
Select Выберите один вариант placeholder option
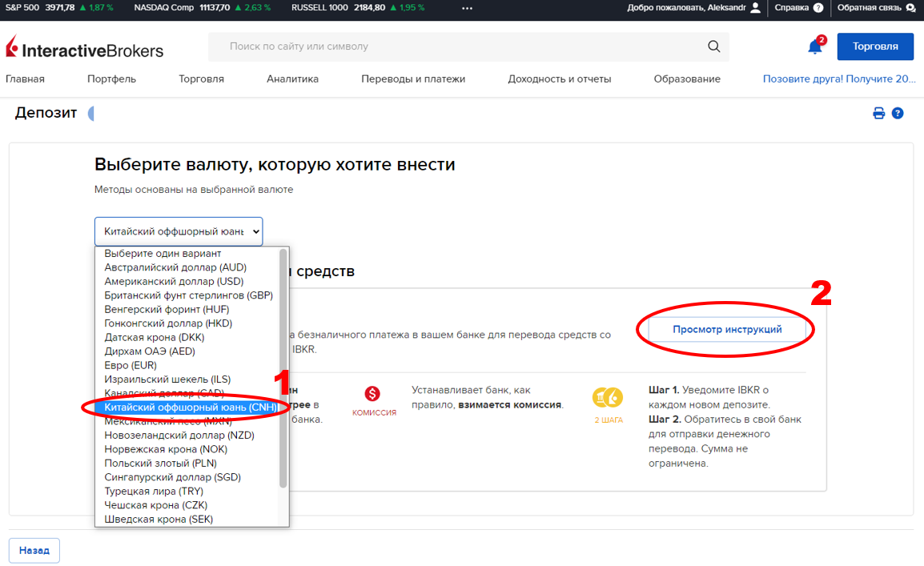click(163, 253)
